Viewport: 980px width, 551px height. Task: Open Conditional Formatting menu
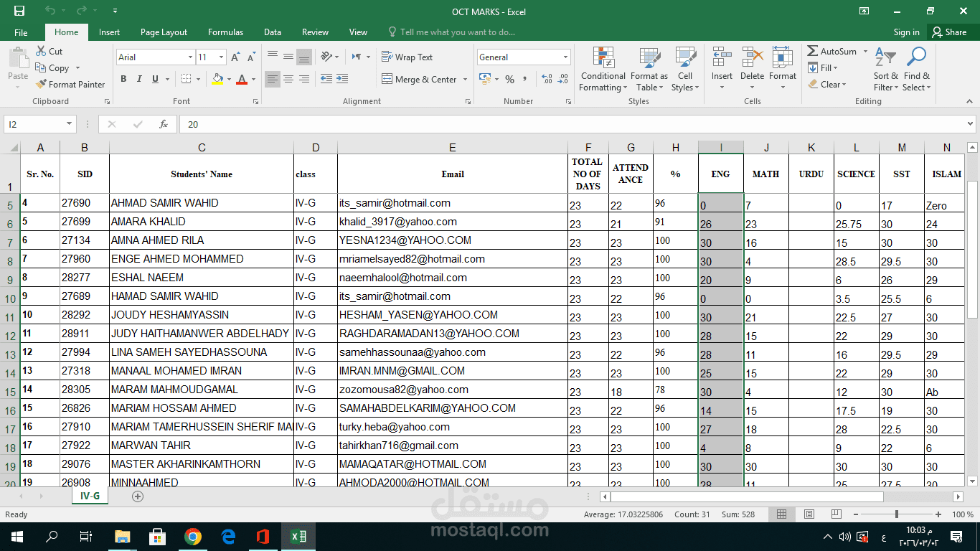(x=603, y=69)
